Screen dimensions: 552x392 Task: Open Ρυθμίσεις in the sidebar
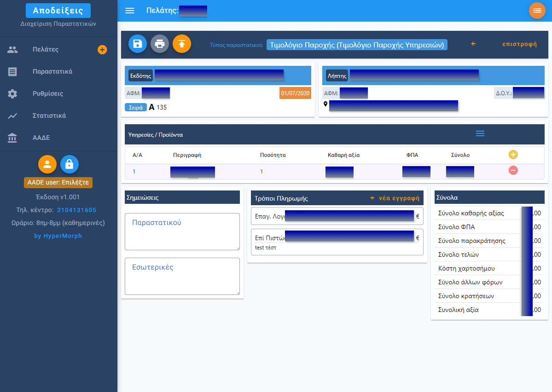[x=47, y=93]
